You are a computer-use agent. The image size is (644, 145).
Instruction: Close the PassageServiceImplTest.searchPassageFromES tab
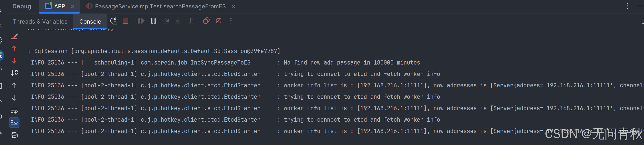pyautogui.click(x=233, y=6)
